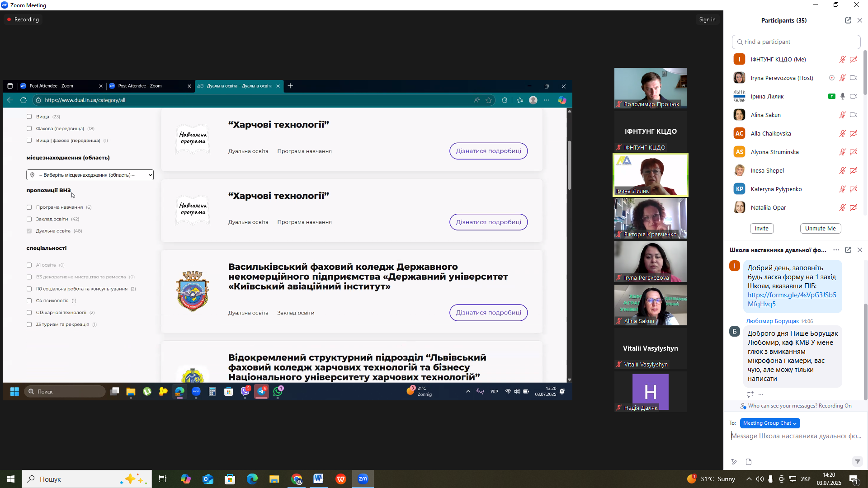
Task: Open Zoom from the Windows taskbar
Action: point(363,479)
